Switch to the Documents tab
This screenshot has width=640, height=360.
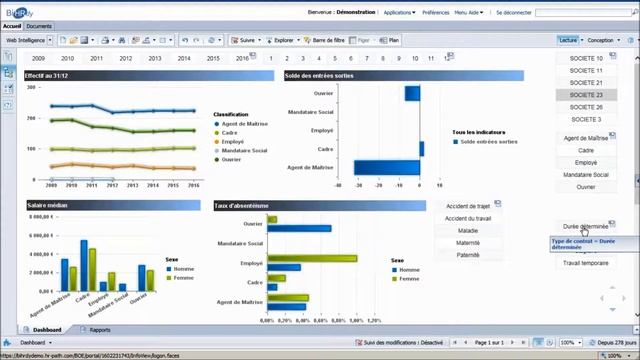click(39, 26)
